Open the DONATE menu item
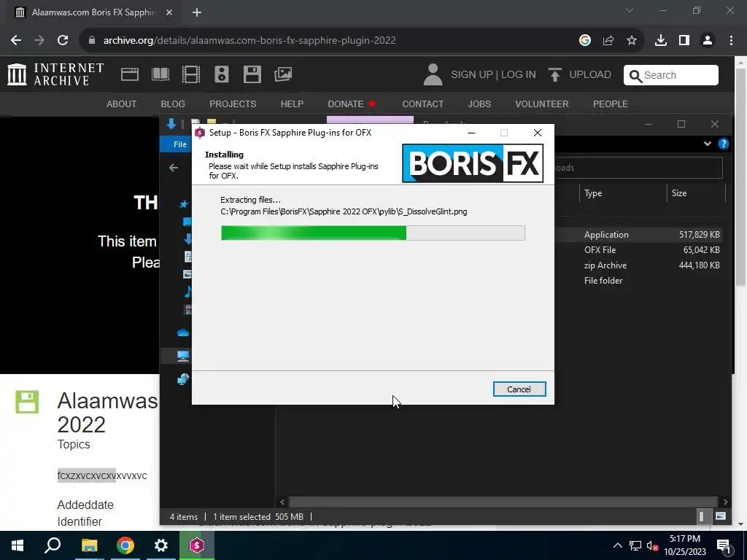 (x=352, y=104)
